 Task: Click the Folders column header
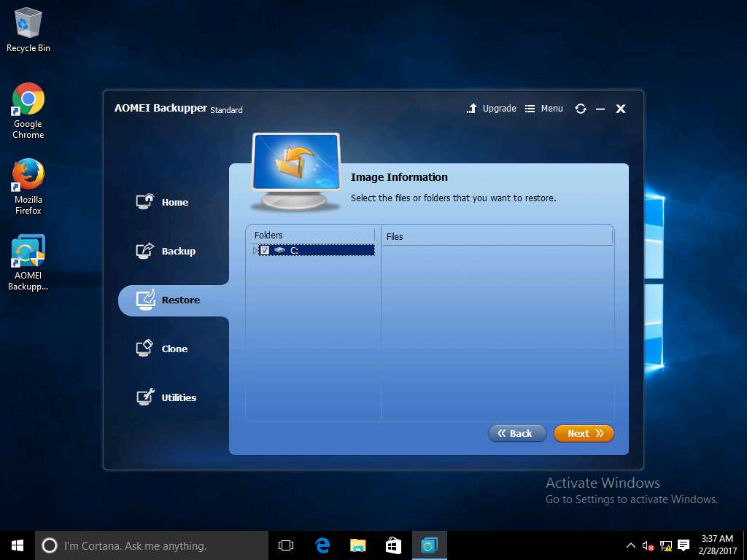(x=312, y=236)
